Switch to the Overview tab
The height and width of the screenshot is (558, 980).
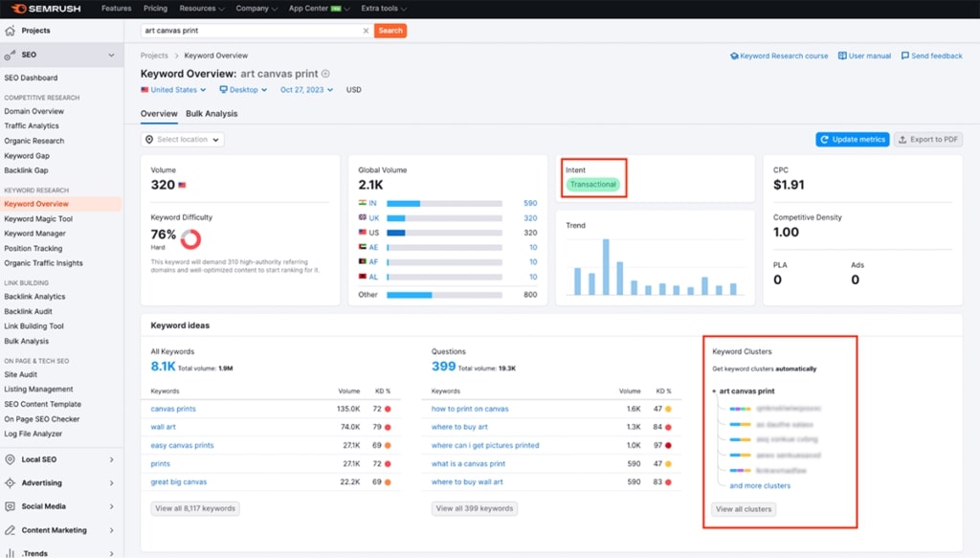pos(159,114)
